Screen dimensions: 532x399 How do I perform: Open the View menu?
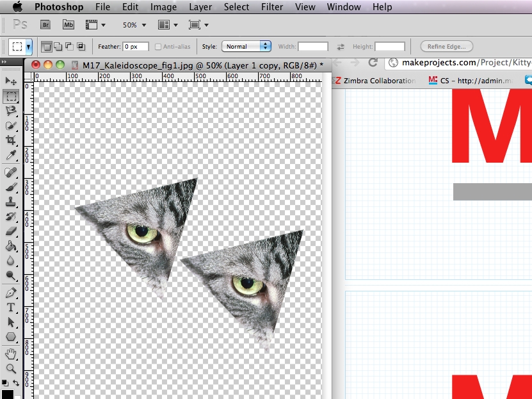(305, 7)
